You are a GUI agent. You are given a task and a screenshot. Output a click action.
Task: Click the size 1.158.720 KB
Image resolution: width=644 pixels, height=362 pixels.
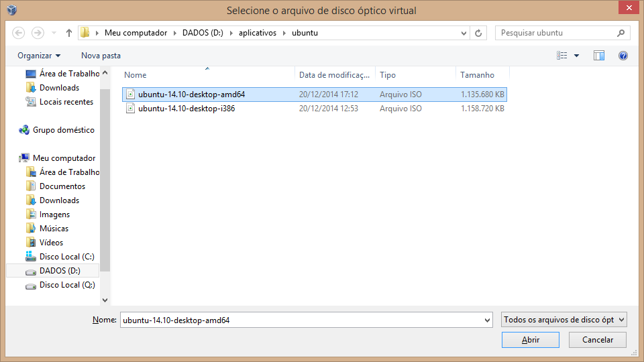[482, 109]
